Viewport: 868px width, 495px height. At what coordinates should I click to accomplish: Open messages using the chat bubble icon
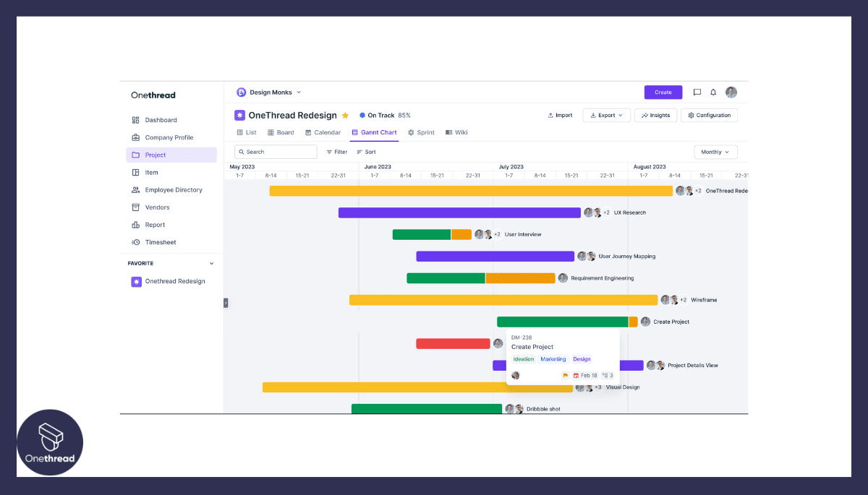(x=697, y=92)
